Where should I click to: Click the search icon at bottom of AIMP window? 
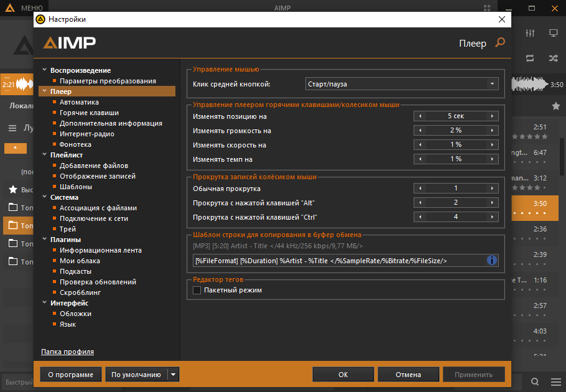[535, 381]
